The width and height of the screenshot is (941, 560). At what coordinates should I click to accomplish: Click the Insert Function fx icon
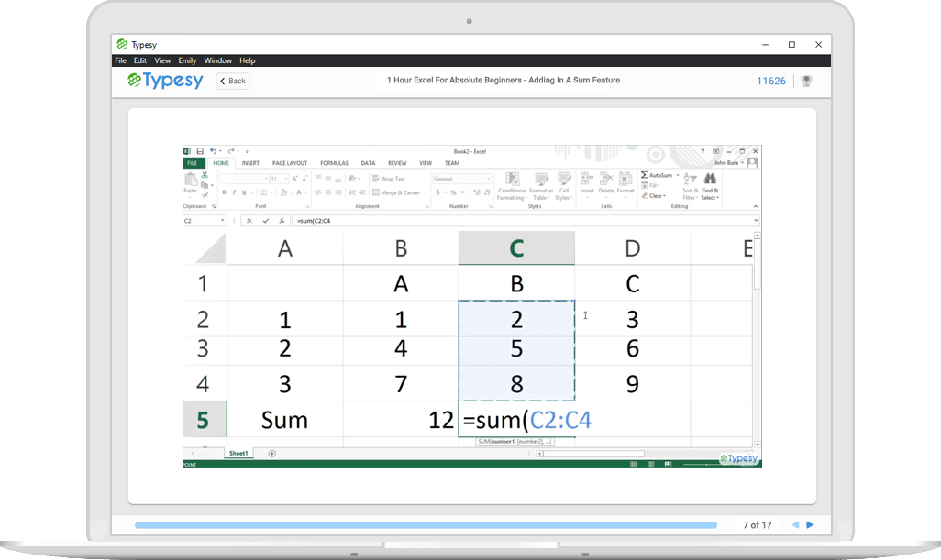(x=282, y=221)
